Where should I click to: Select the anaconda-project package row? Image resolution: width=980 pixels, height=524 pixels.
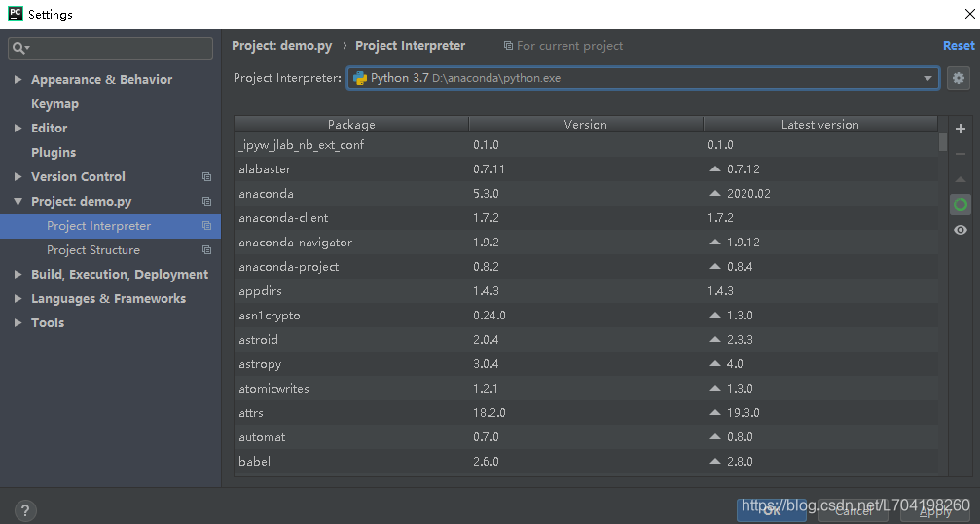click(586, 266)
